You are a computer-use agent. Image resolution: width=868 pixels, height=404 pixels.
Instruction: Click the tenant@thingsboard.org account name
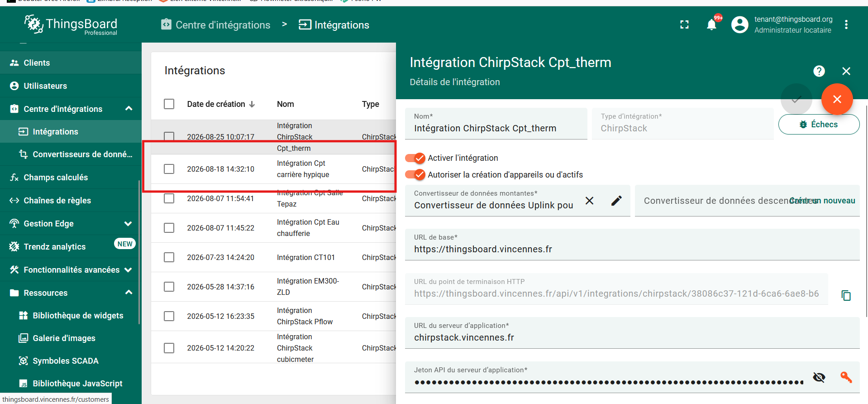793,19
